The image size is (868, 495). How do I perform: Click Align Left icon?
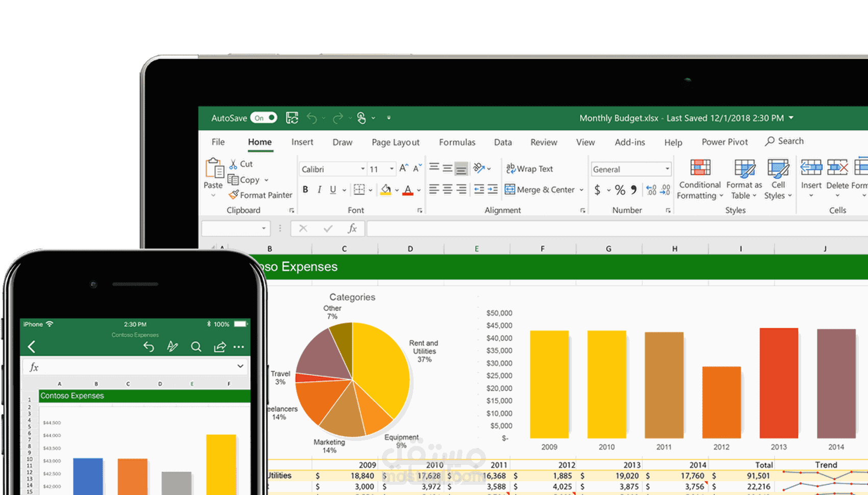tap(434, 190)
